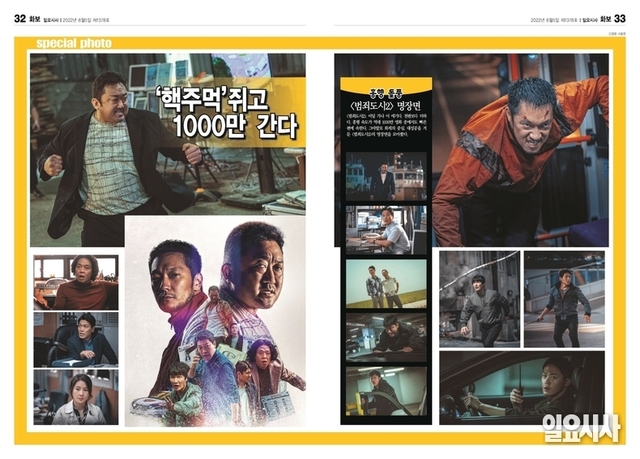The width and height of the screenshot is (640, 459).
Task: Click the issue date text in right page header
Action: pyautogui.click(x=554, y=20)
